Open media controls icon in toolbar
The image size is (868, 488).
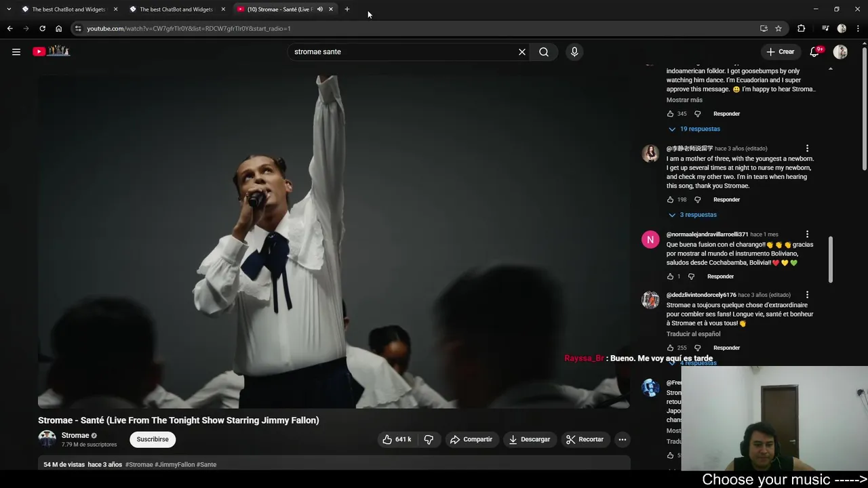[x=825, y=28]
